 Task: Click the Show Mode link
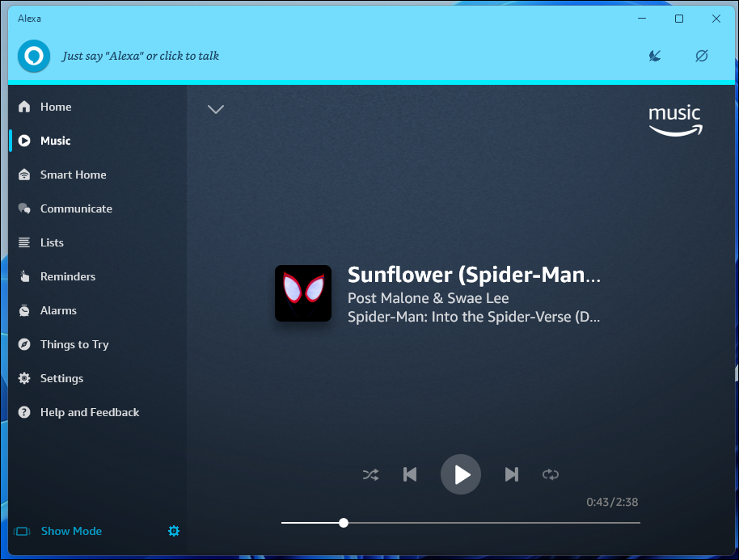click(71, 531)
